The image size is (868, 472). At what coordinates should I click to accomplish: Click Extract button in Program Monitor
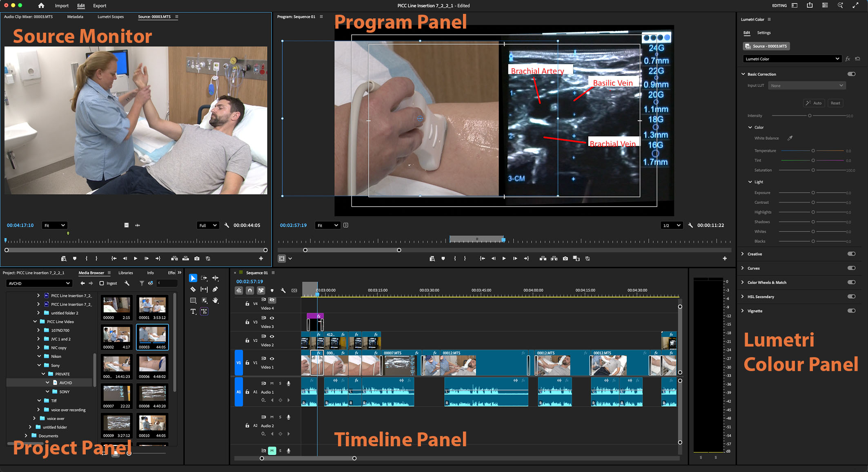554,259
